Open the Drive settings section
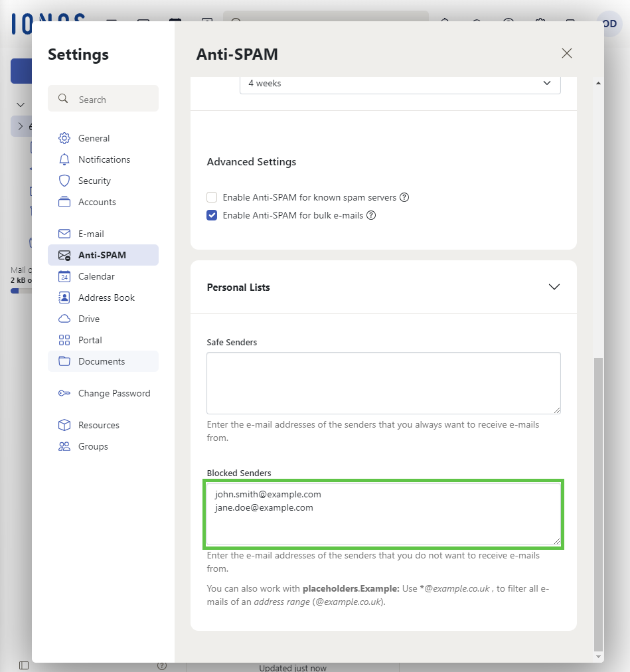Image resolution: width=630 pixels, height=672 pixels. (x=89, y=319)
